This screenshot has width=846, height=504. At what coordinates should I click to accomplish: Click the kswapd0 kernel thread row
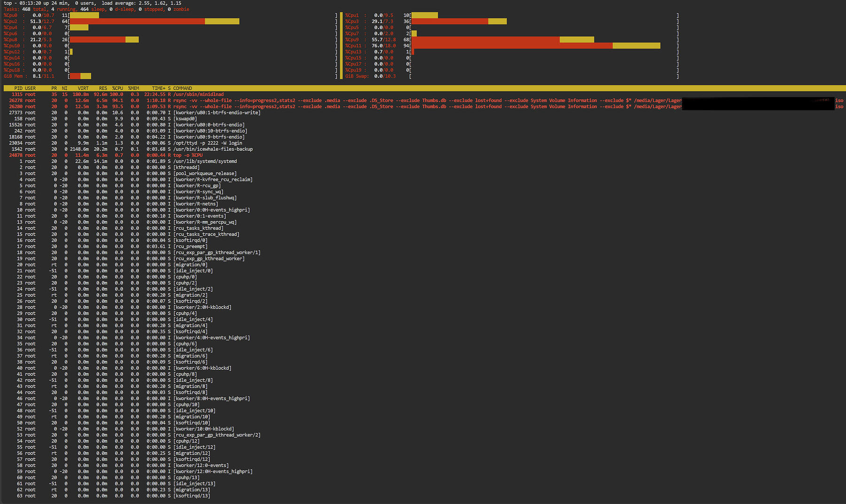[x=185, y=119]
